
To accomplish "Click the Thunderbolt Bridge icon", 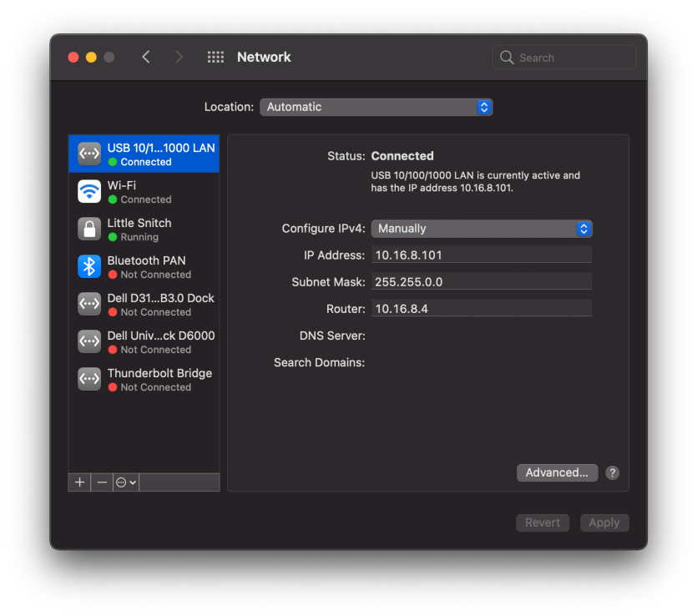I will point(89,379).
